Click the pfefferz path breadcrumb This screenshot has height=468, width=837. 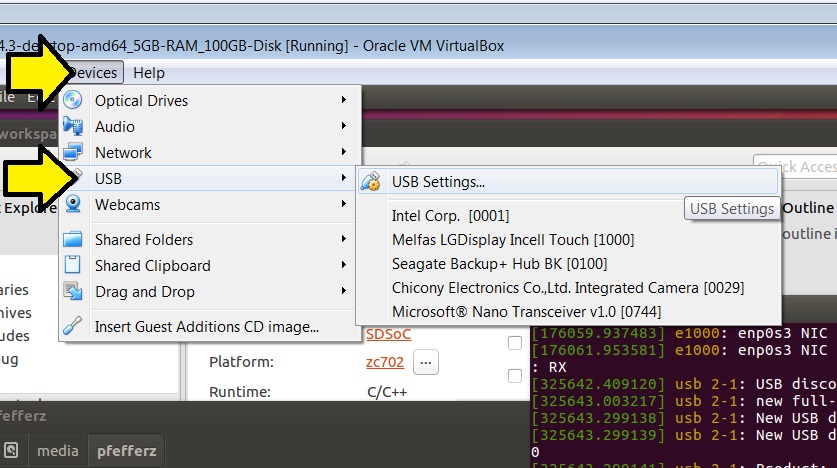(127, 451)
